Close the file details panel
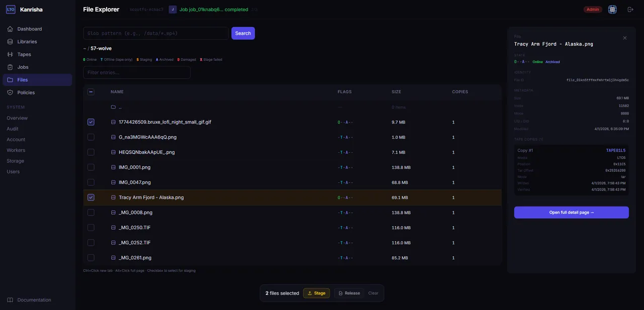This screenshot has height=310, width=644. point(625,38)
